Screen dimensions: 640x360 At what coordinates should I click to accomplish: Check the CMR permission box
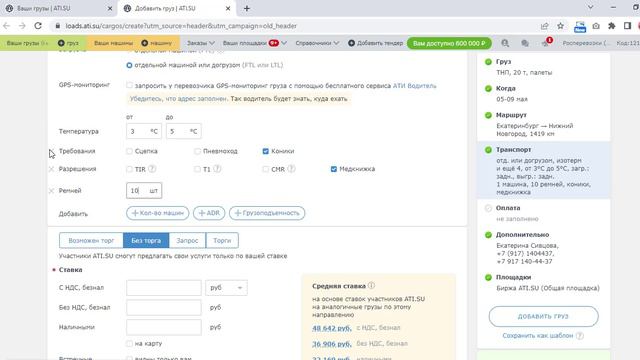pyautogui.click(x=266, y=169)
